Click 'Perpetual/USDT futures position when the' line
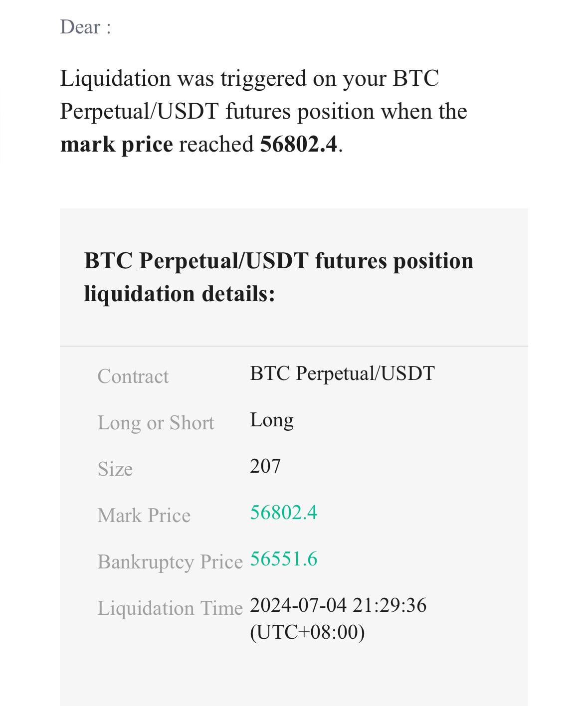This screenshot has height=726, width=588. 263,111
